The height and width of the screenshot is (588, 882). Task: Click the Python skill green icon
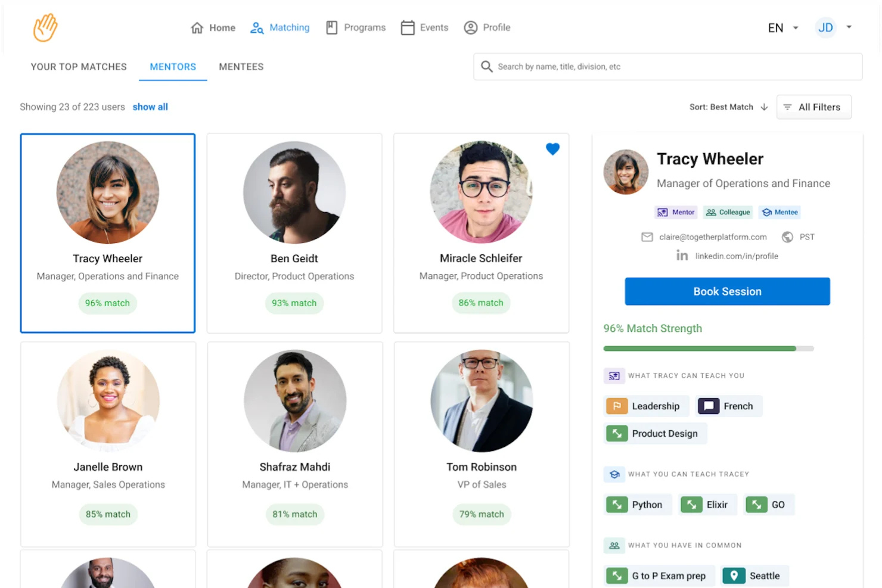[617, 505]
